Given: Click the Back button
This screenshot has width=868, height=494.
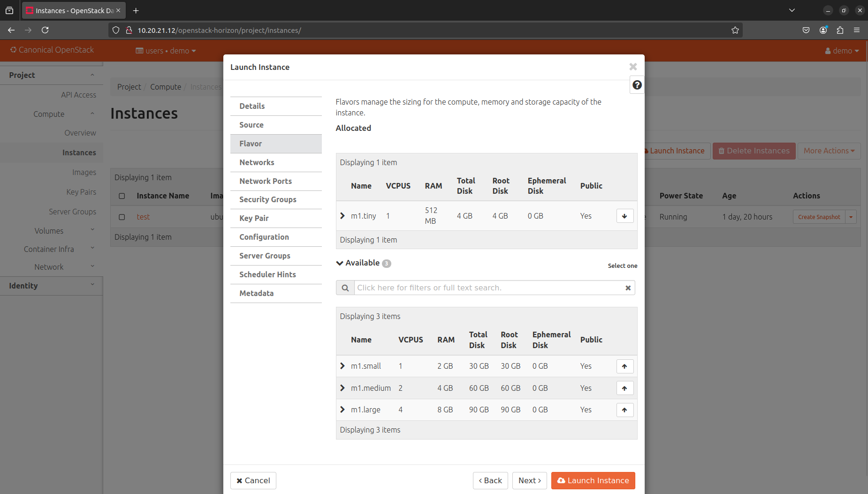Looking at the screenshot, I should [x=490, y=480].
